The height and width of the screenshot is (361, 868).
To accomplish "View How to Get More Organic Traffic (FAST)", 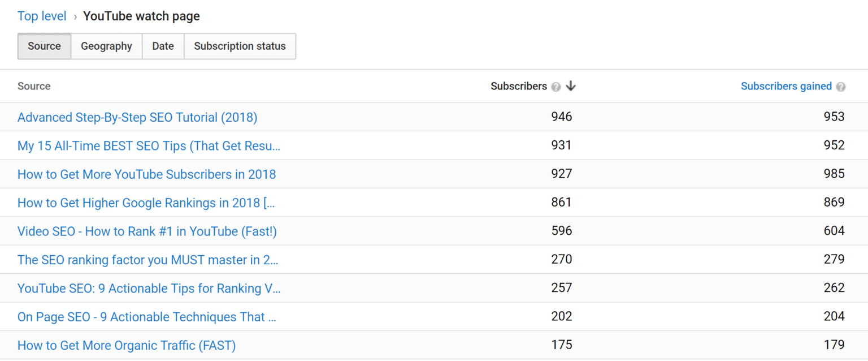I will [126, 345].
